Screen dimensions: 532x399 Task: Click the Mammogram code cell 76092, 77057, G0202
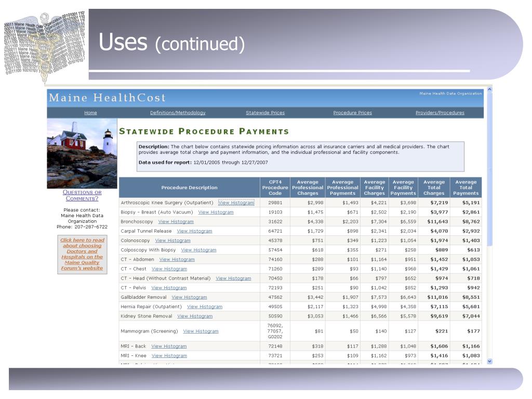coord(275,331)
